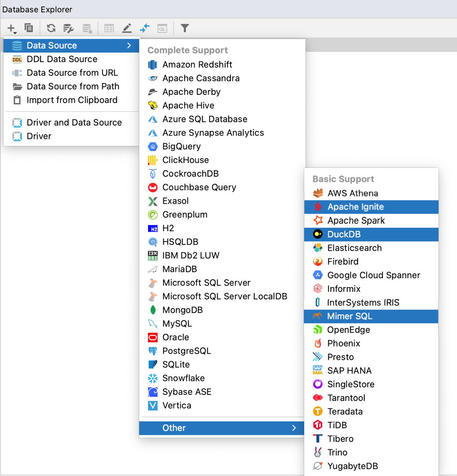Select Snowflake data source
The height and width of the screenshot is (476, 457).
point(183,378)
